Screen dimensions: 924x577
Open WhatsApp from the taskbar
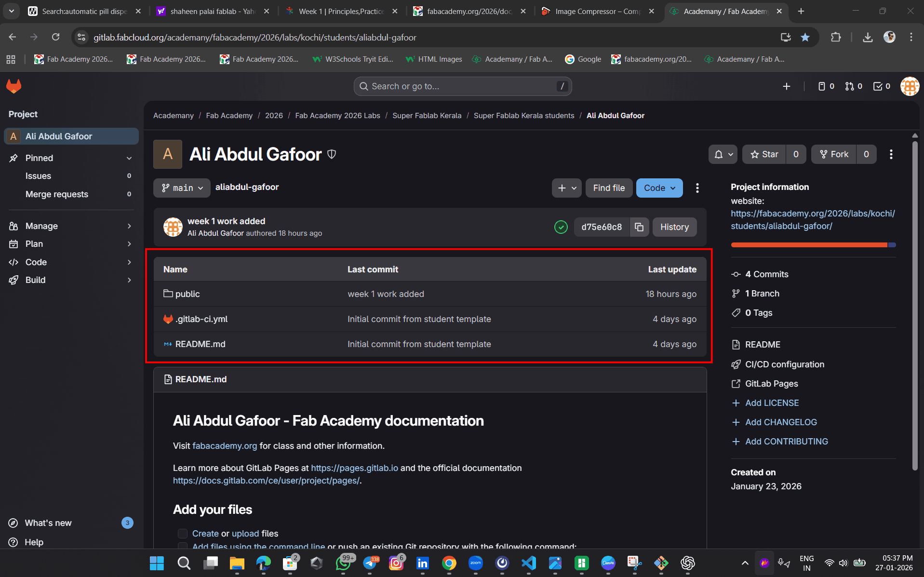pyautogui.click(x=344, y=563)
